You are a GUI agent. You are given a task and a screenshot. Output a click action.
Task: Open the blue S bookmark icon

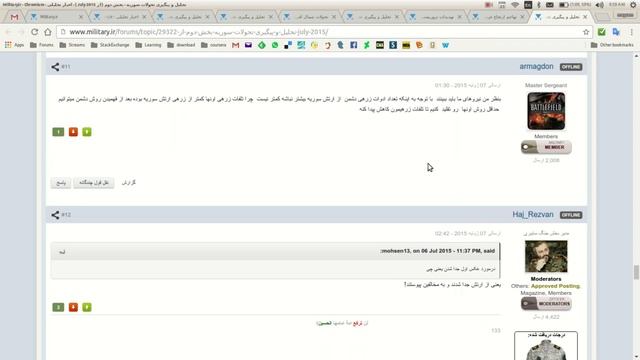click(x=393, y=45)
